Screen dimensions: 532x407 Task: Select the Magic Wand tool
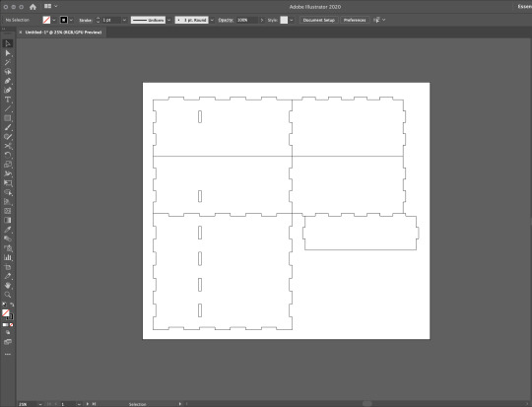pyautogui.click(x=8, y=62)
